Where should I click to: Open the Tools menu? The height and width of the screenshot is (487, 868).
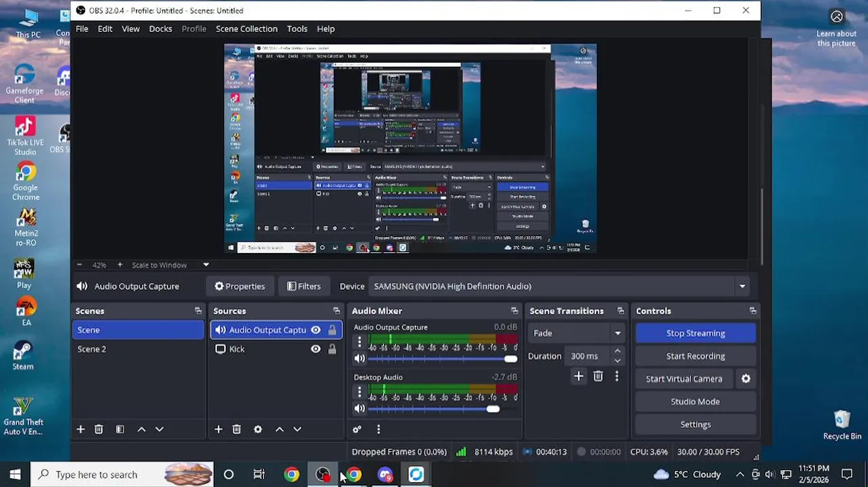(297, 29)
